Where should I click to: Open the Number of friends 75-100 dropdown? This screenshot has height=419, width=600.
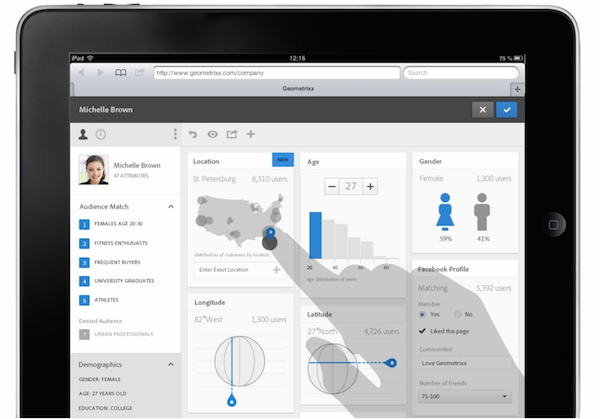point(465,396)
